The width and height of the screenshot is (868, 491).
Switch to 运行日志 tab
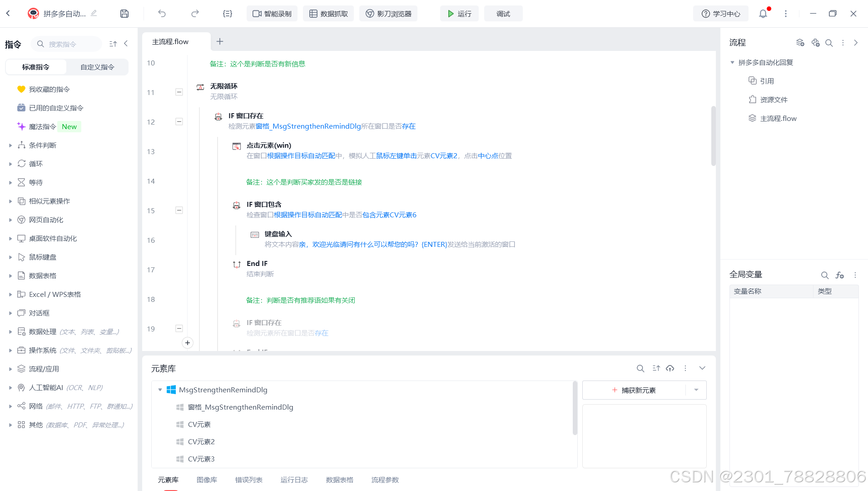(x=294, y=480)
